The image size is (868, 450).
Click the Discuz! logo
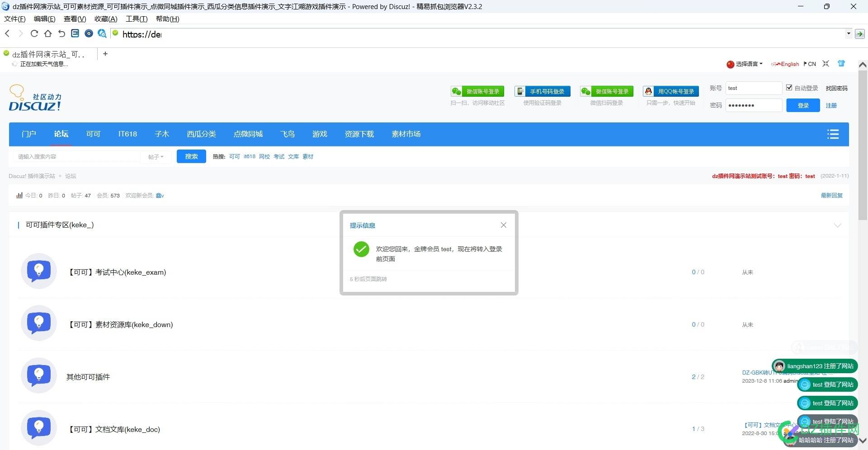pyautogui.click(x=35, y=98)
